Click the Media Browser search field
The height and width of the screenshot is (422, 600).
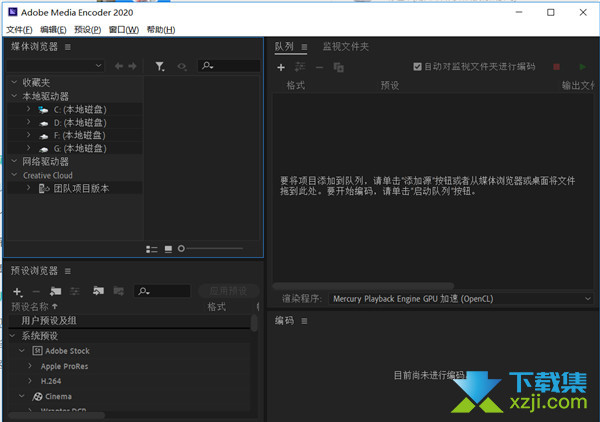click(x=229, y=66)
